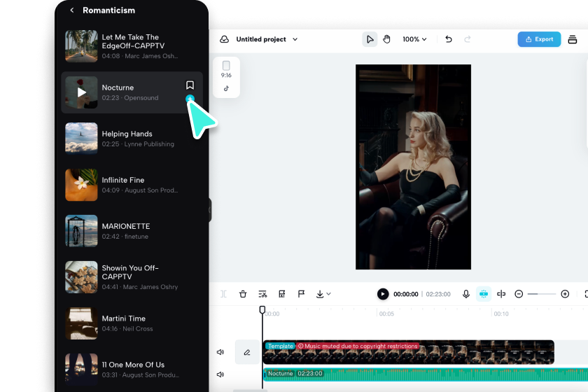Go back from the Romanticism music list
588x392 pixels.
click(x=72, y=10)
